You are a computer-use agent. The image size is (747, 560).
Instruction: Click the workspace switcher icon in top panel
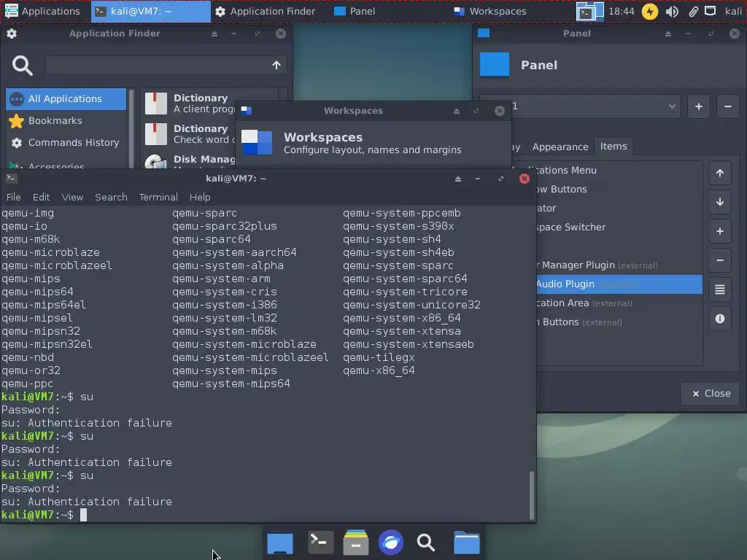click(589, 11)
